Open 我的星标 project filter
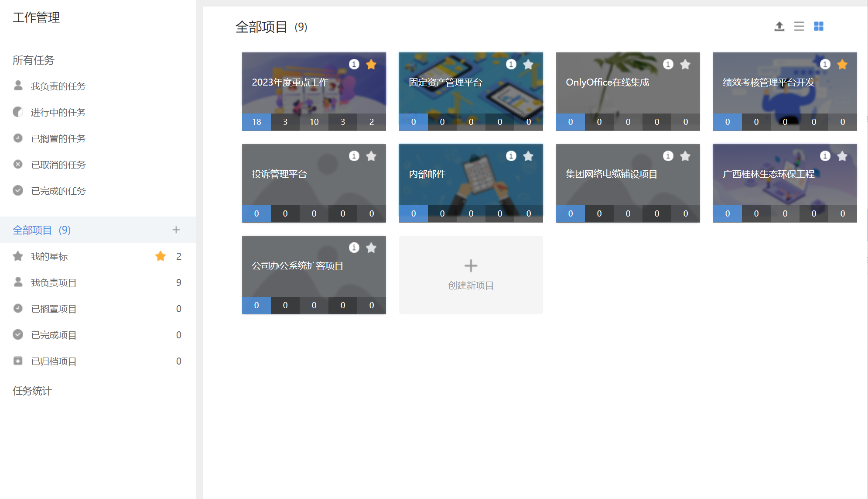 [x=49, y=257]
